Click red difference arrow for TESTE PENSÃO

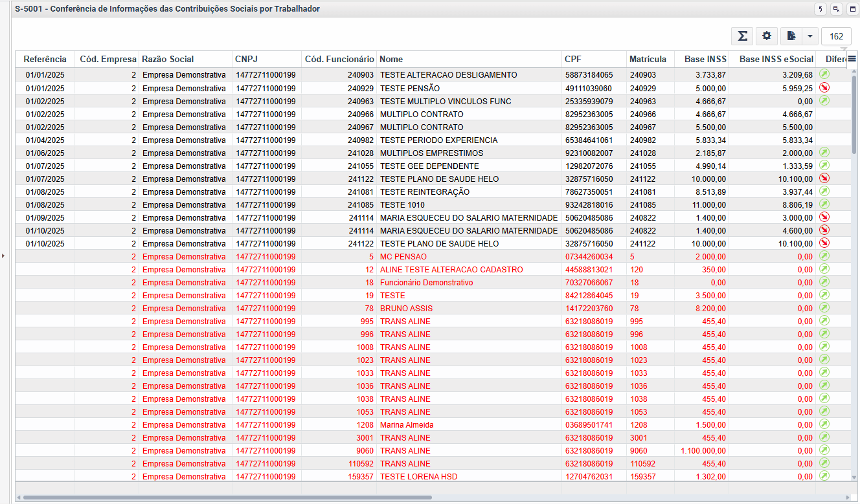tap(824, 87)
